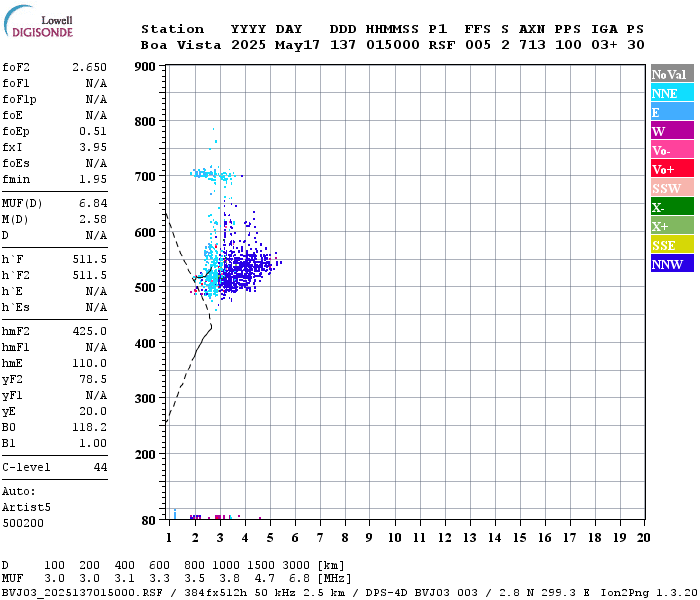Click the RSF P1 value in header
The width and height of the screenshot is (700, 600).
coord(442,45)
